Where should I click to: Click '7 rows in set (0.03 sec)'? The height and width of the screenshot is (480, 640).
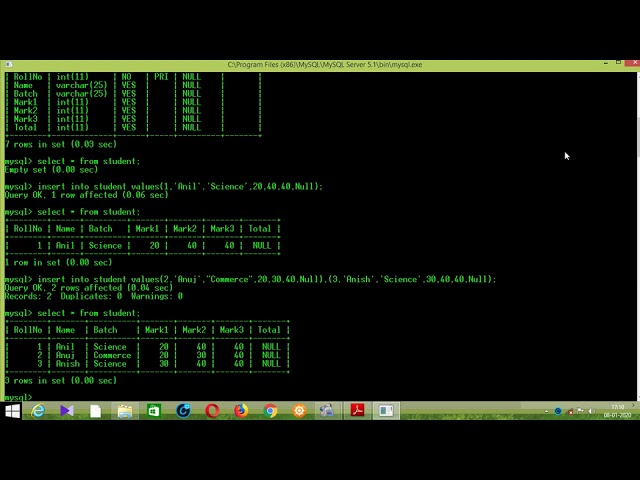(x=61, y=144)
